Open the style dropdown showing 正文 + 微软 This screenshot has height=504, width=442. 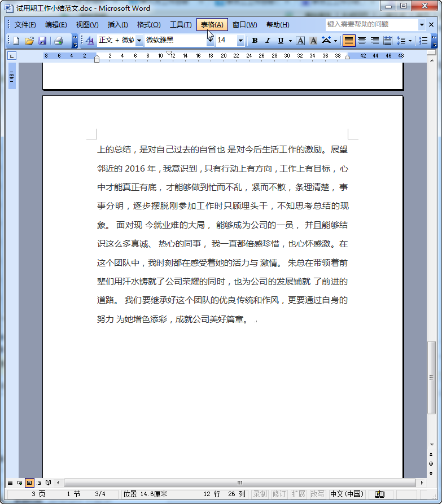tap(139, 41)
